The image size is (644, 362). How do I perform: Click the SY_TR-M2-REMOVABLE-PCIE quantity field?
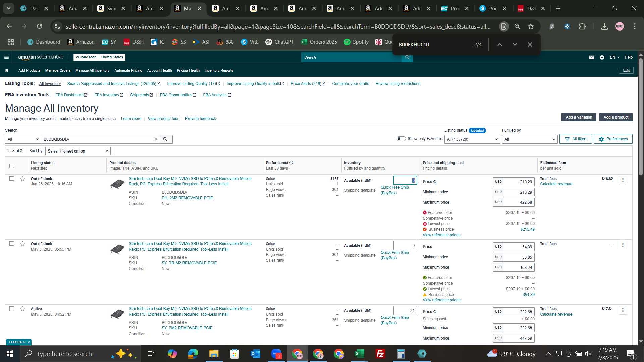pos(405,245)
